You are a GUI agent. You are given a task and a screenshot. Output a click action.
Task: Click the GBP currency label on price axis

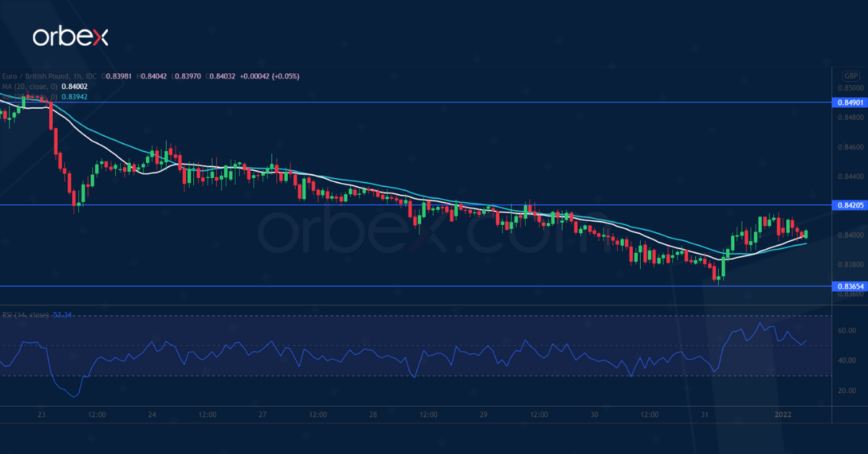click(x=851, y=75)
